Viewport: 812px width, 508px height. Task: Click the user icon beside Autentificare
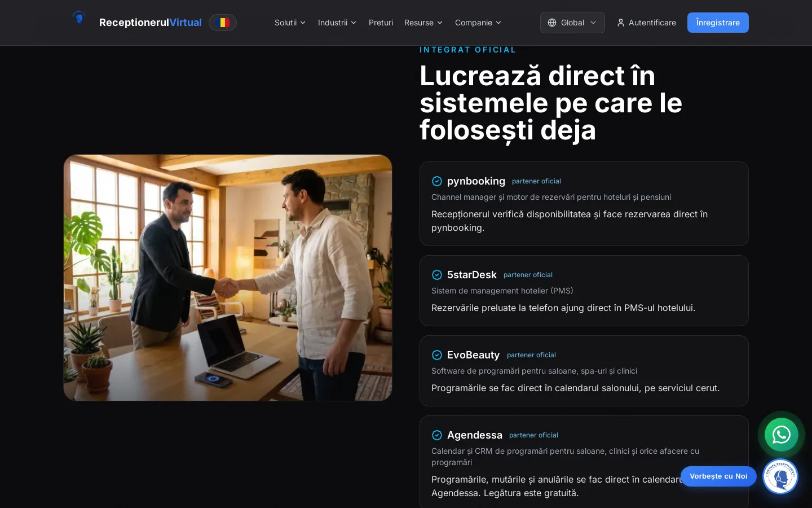[621, 23]
